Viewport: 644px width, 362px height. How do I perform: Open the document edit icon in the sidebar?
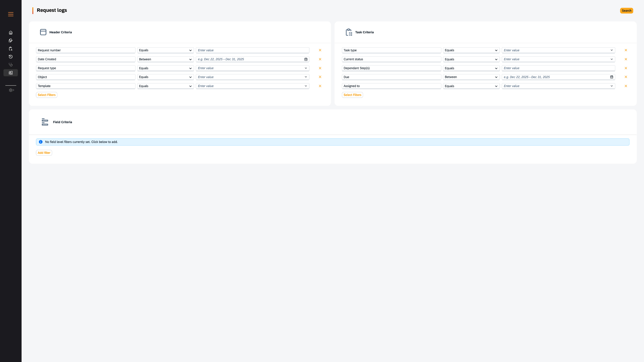[x=11, y=41]
